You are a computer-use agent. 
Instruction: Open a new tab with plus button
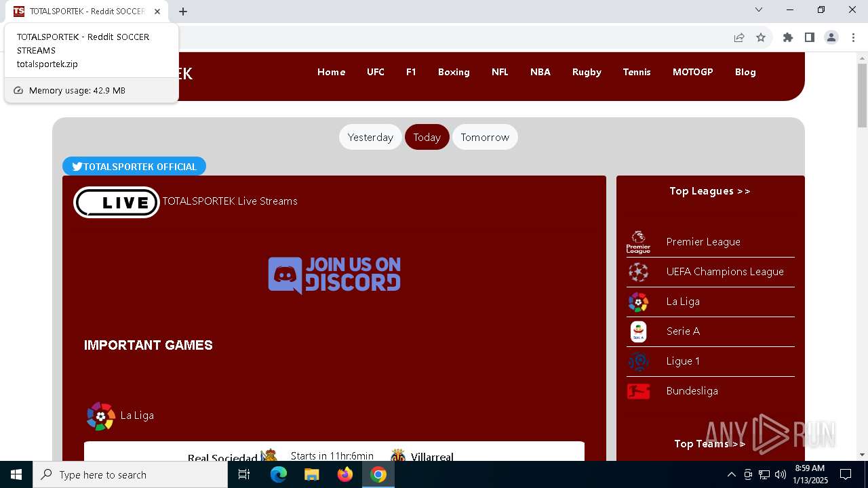[183, 11]
